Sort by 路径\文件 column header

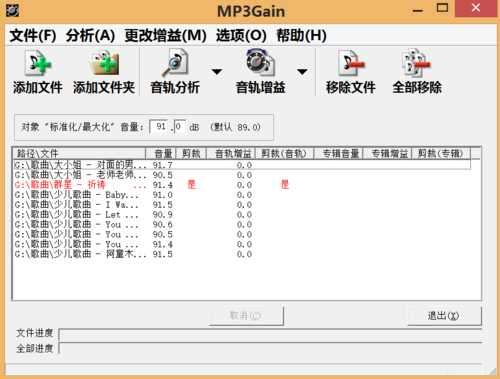point(79,154)
